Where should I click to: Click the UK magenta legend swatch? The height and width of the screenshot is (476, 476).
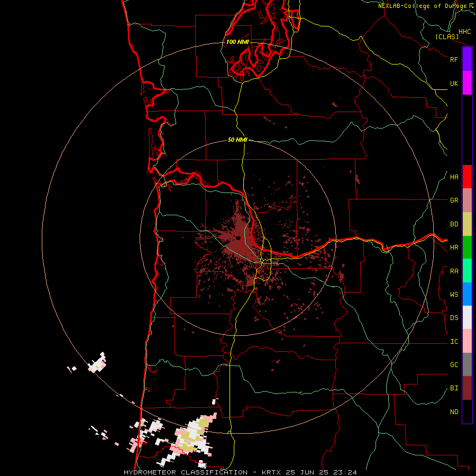pos(467,83)
